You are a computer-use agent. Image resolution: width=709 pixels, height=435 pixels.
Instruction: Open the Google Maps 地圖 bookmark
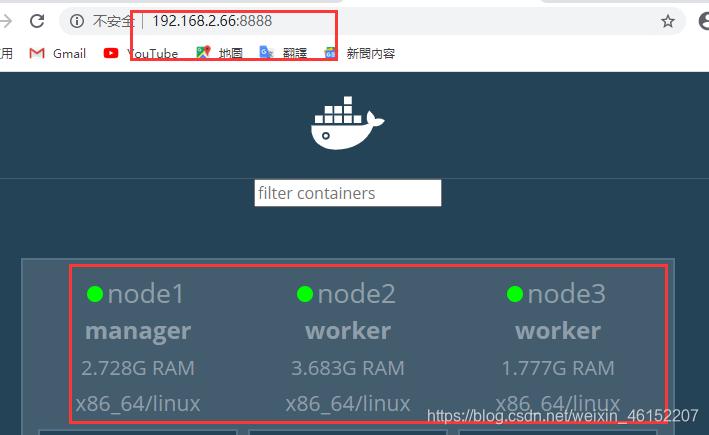[219, 53]
